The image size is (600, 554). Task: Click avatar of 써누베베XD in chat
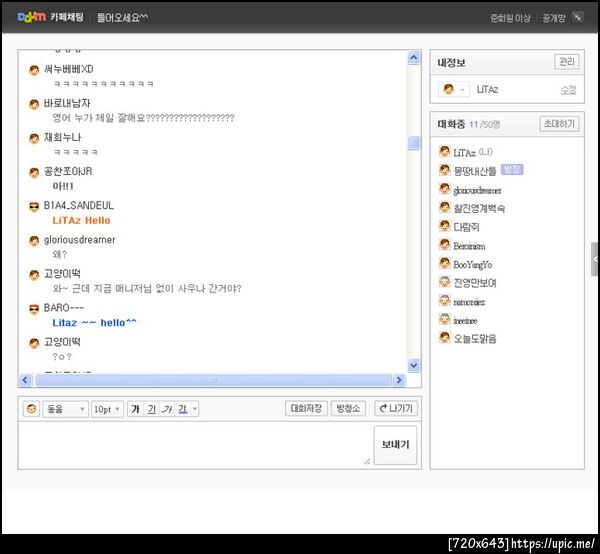coord(34,70)
